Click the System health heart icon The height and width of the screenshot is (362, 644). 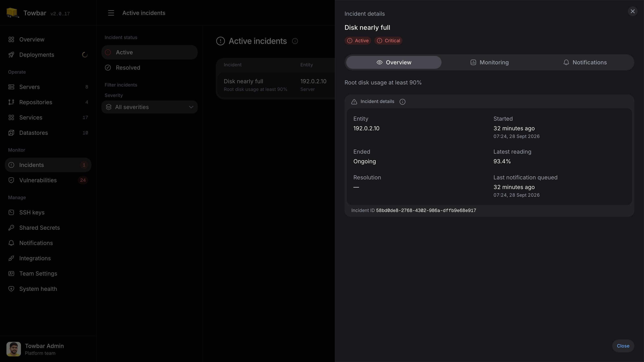(11, 289)
